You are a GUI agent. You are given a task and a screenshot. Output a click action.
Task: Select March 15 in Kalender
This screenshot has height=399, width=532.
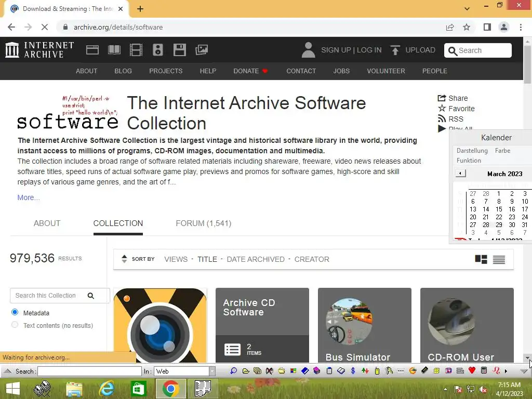coord(499,209)
